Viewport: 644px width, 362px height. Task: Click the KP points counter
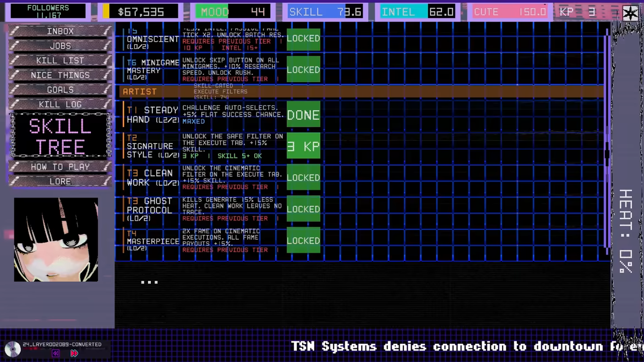tap(577, 12)
